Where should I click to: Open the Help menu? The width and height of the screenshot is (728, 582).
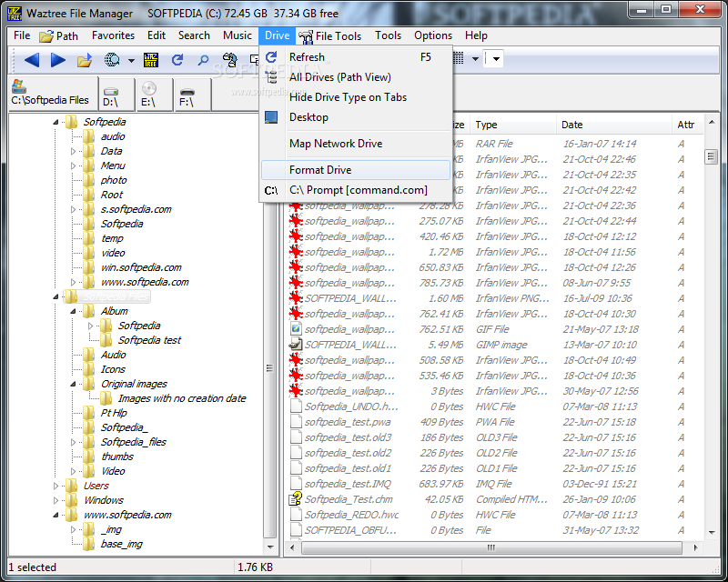[476, 35]
